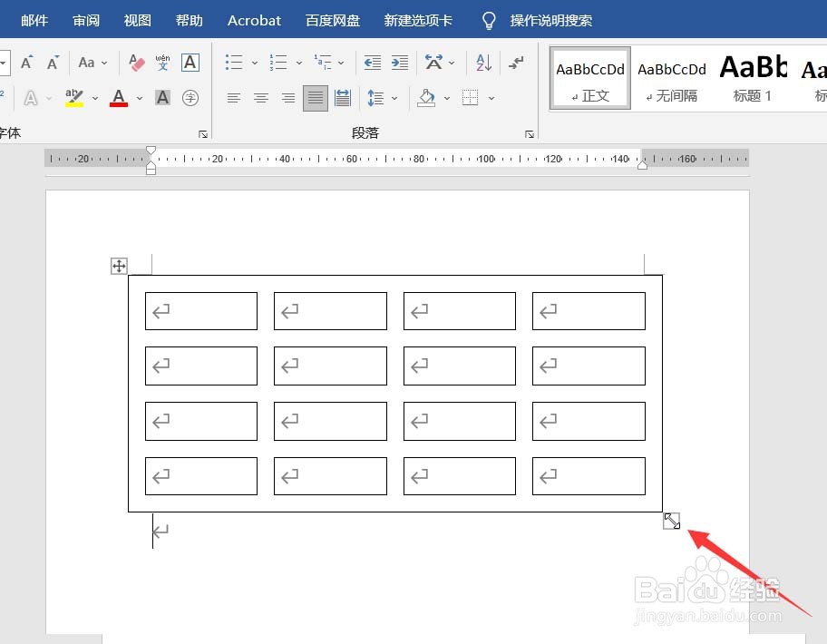
Task: Open the 操作说明搜索 lightbulb search
Action: [x=489, y=20]
